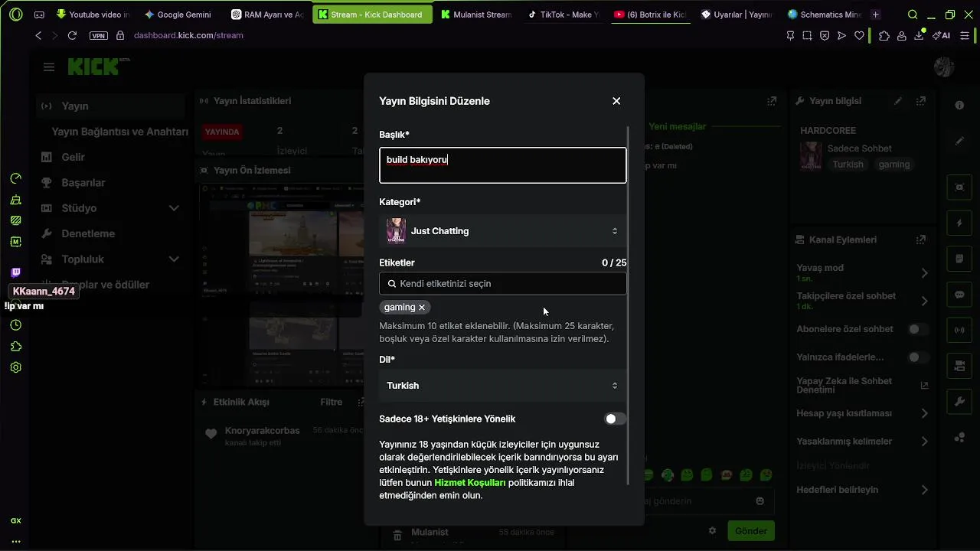Expand Hedefleri belirleyin
This screenshot has width=980, height=551.
pos(924,490)
